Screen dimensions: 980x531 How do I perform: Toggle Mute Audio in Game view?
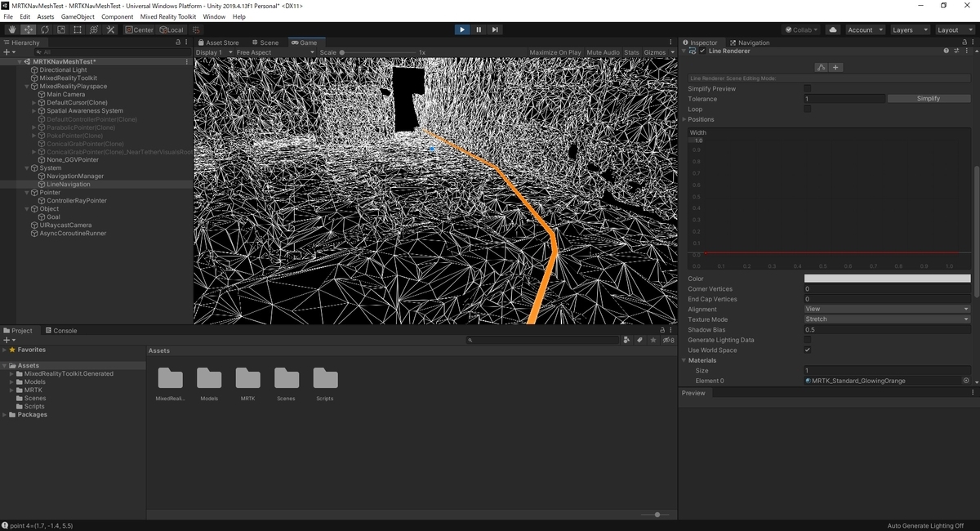tap(603, 52)
